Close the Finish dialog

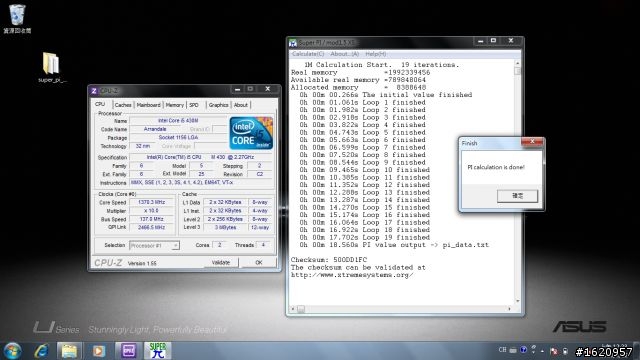coord(532,142)
